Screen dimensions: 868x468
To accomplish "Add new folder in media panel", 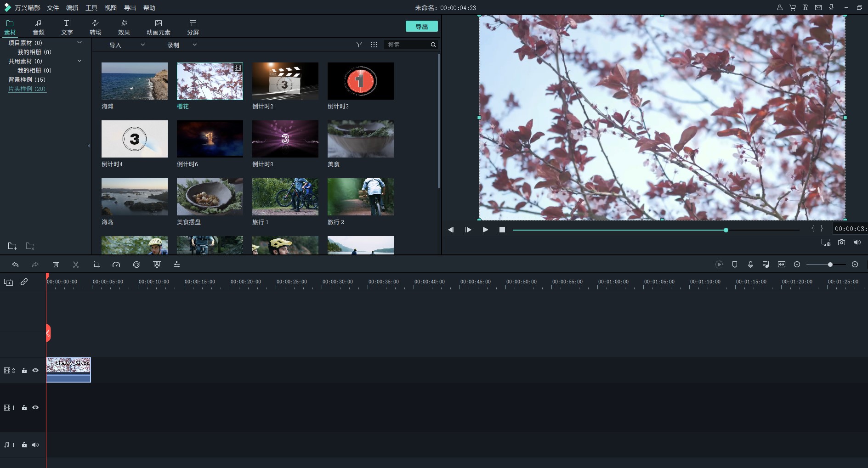I will [x=12, y=246].
